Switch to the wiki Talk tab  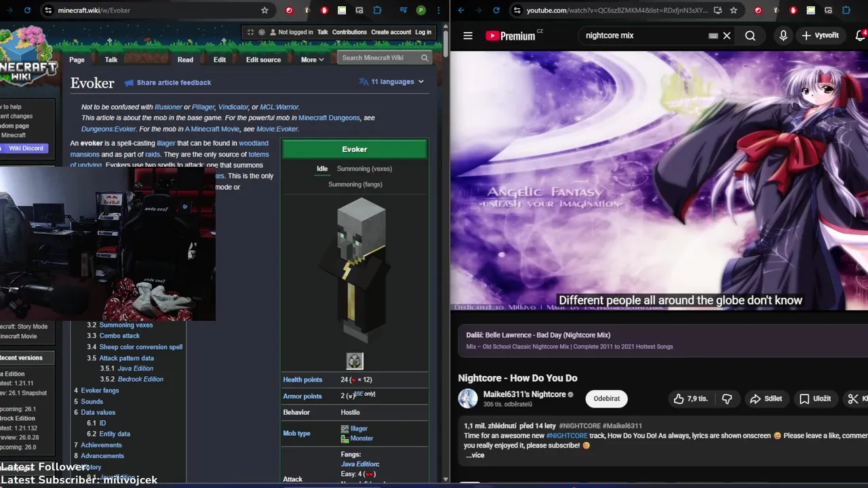pos(111,60)
